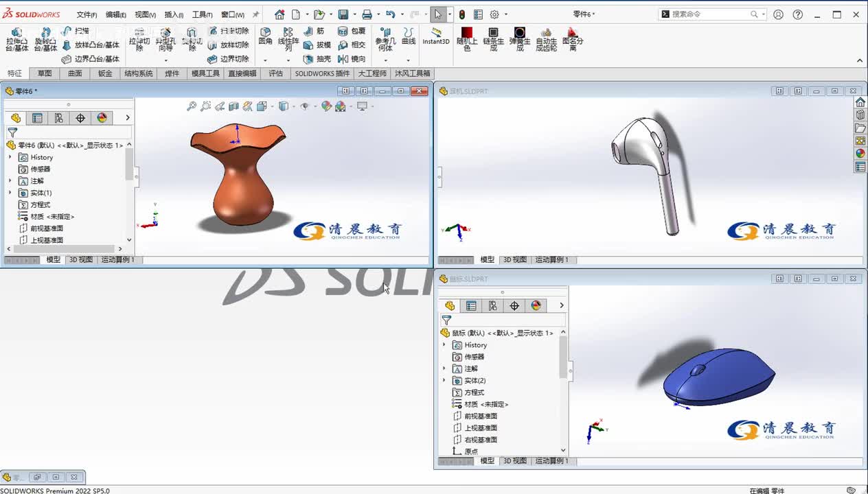Open the dropdown arrow next to Options gear
The image size is (868, 494).
pos(505,14)
